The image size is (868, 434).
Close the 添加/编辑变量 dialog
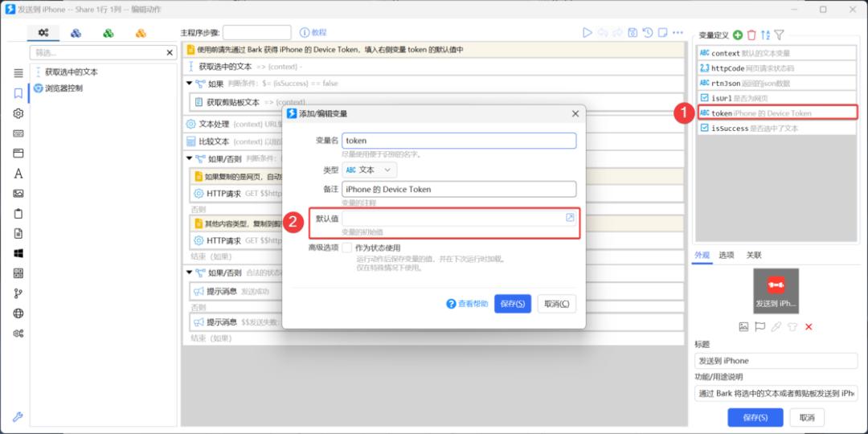575,113
